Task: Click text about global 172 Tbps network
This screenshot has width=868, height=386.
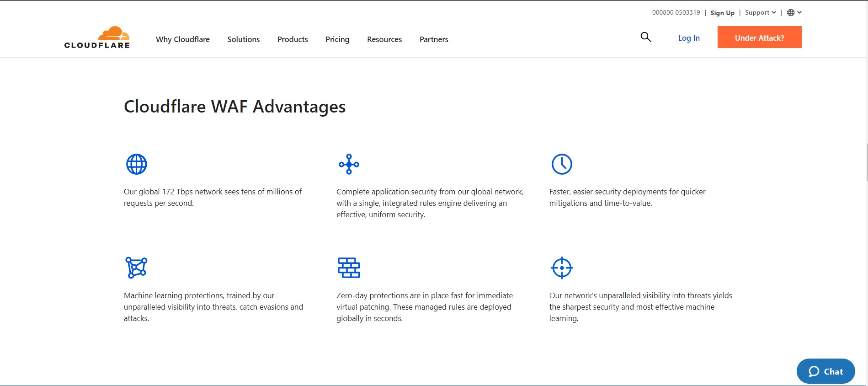Action: pos(213,197)
